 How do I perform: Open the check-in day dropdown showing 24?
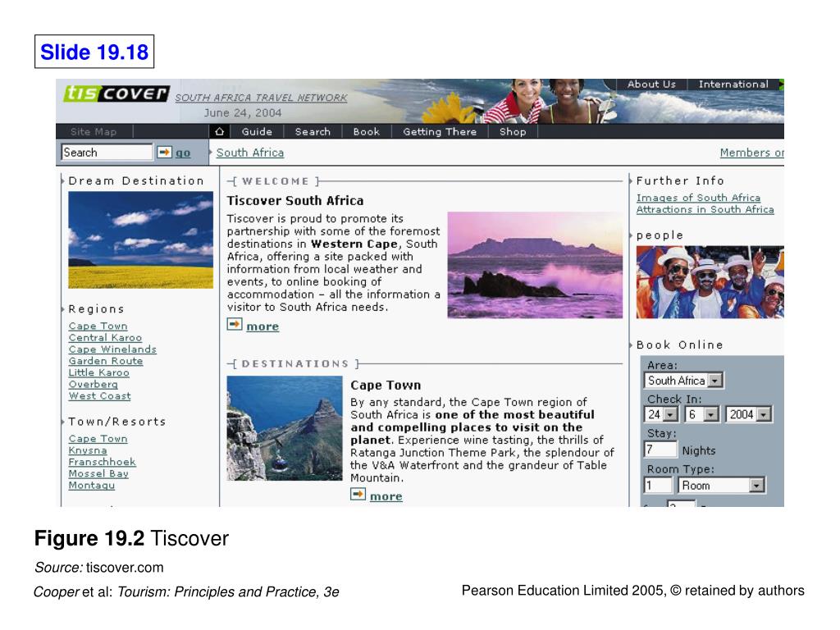point(661,414)
